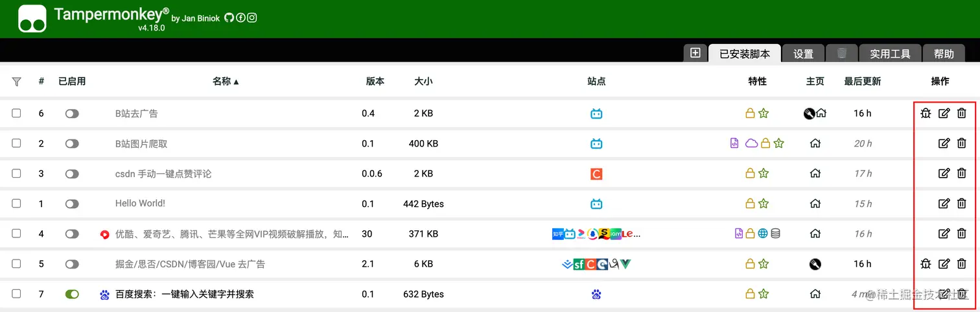Open the B站去广告 script name
The height and width of the screenshot is (312, 980).
pyautogui.click(x=137, y=114)
